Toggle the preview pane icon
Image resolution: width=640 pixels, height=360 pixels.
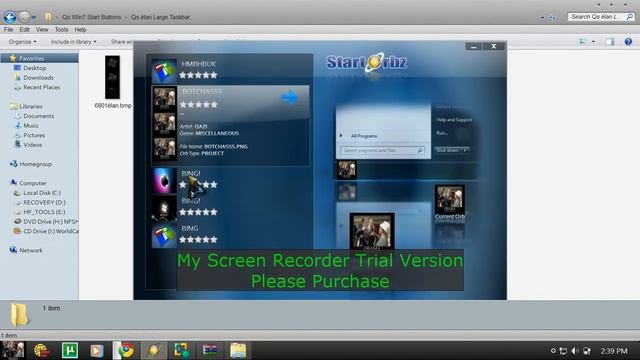(610, 41)
